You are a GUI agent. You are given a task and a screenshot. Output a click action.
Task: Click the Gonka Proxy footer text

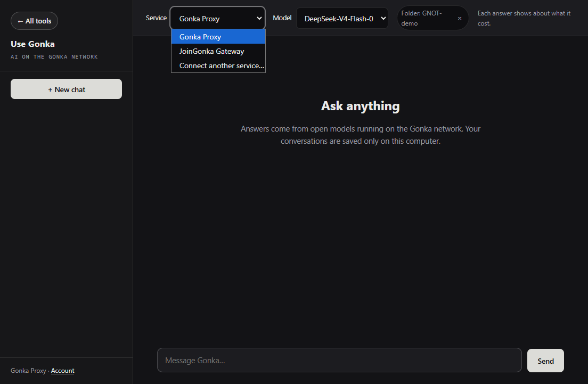click(29, 371)
